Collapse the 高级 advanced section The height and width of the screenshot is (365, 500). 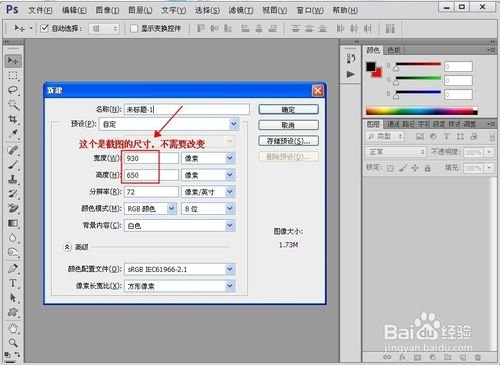click(x=67, y=247)
